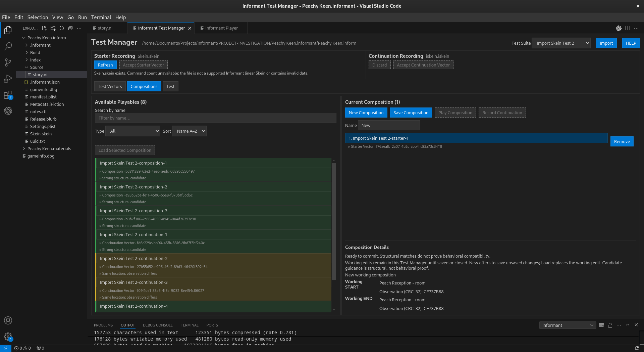Image resolution: width=644 pixels, height=352 pixels.
Task: Open errors and warnings in status bar
Action: [23, 348]
